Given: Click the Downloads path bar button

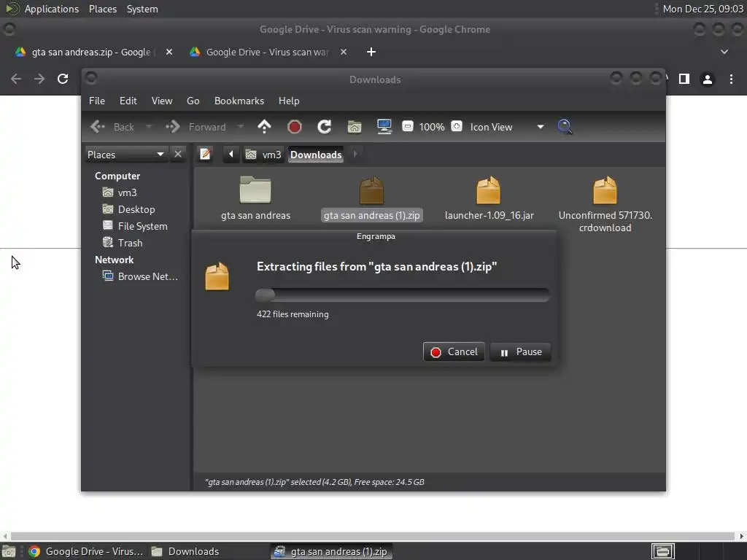Looking at the screenshot, I should coord(316,155).
